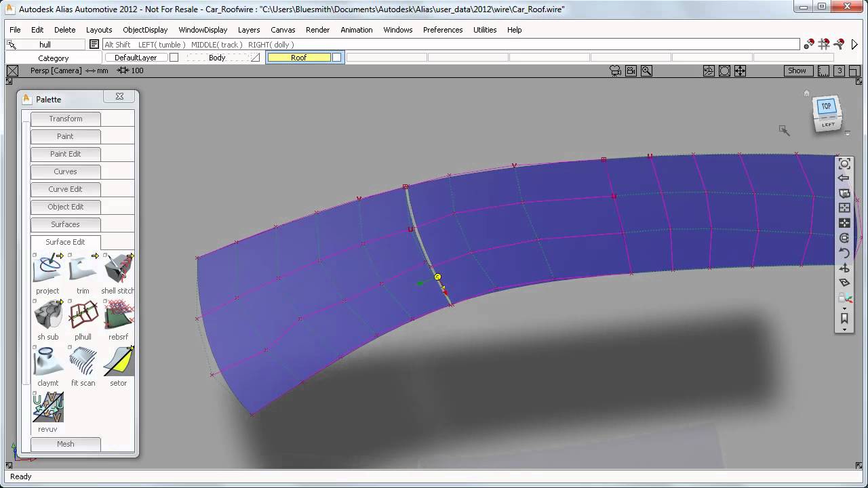Image resolution: width=868 pixels, height=488 pixels.
Task: Open the Layers menu
Action: (x=249, y=30)
